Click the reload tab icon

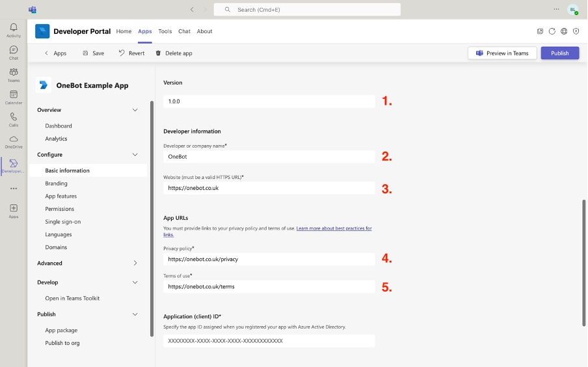coord(552,31)
